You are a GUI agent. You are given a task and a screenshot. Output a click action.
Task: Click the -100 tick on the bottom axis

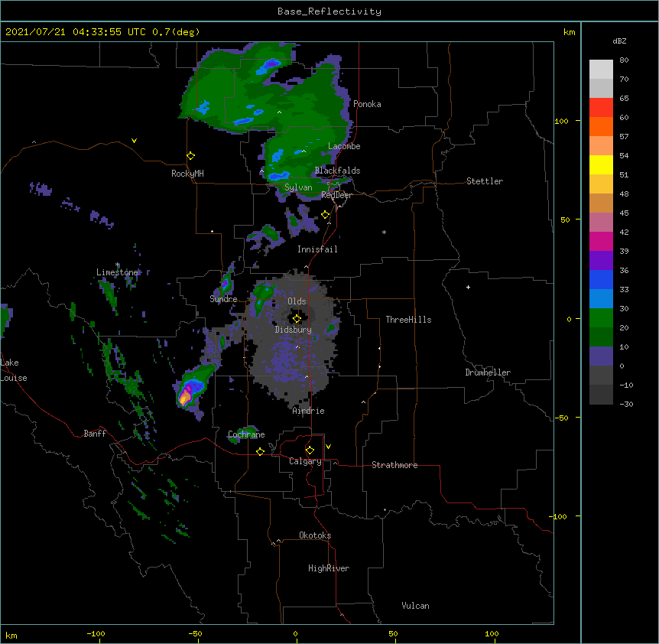(x=96, y=633)
